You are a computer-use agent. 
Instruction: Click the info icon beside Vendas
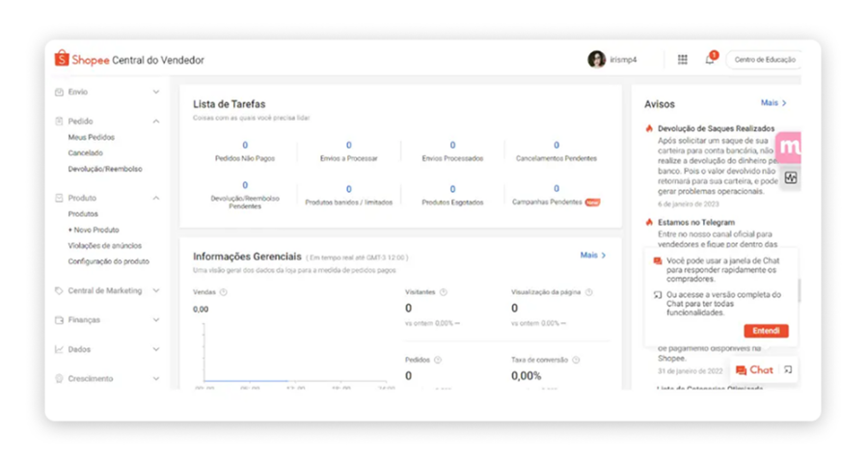coord(224,292)
